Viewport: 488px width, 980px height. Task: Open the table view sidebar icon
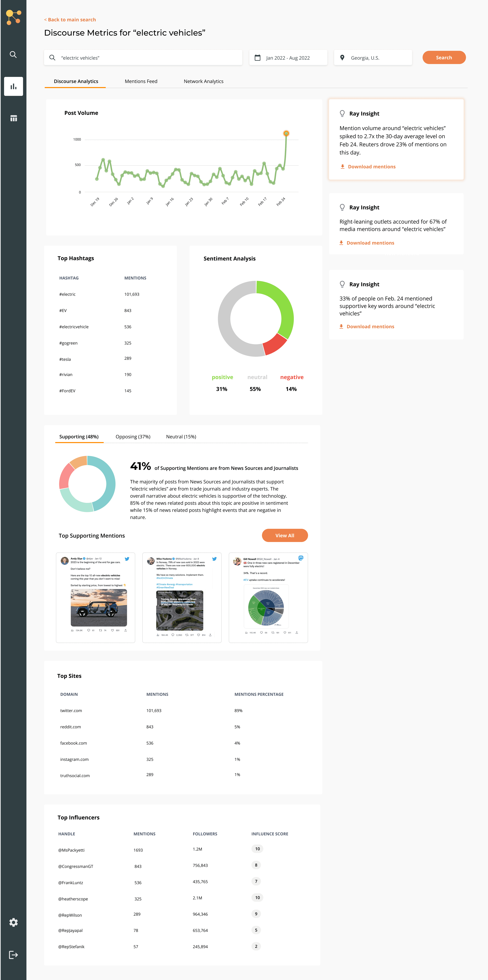click(x=13, y=118)
